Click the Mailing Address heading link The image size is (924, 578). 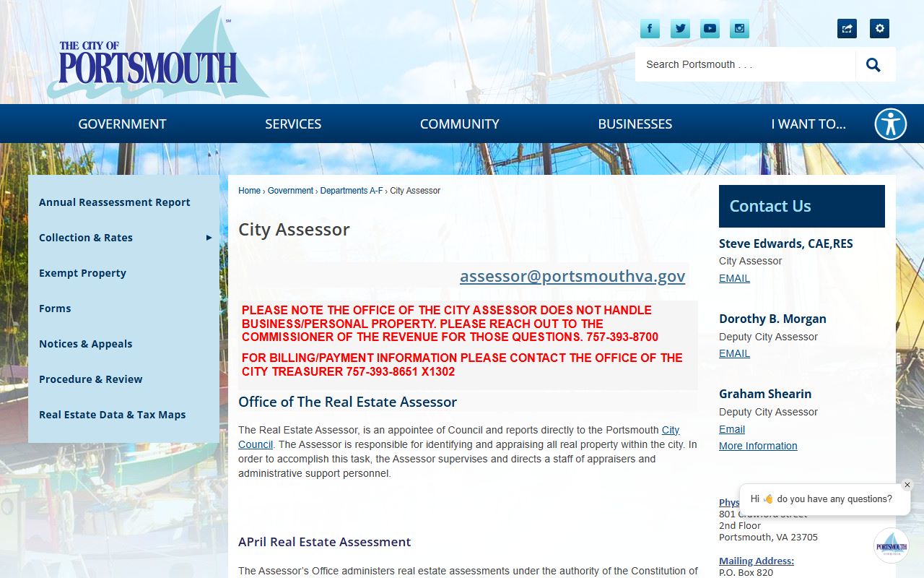[757, 561]
